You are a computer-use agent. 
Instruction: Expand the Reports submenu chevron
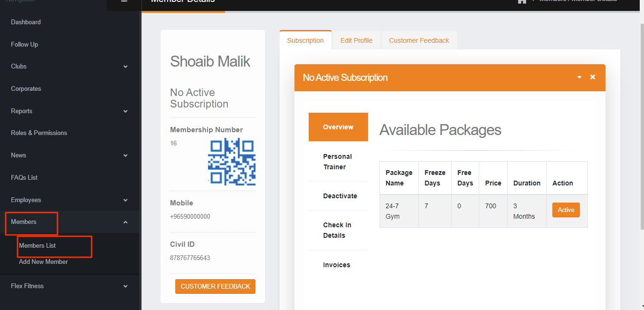125,111
